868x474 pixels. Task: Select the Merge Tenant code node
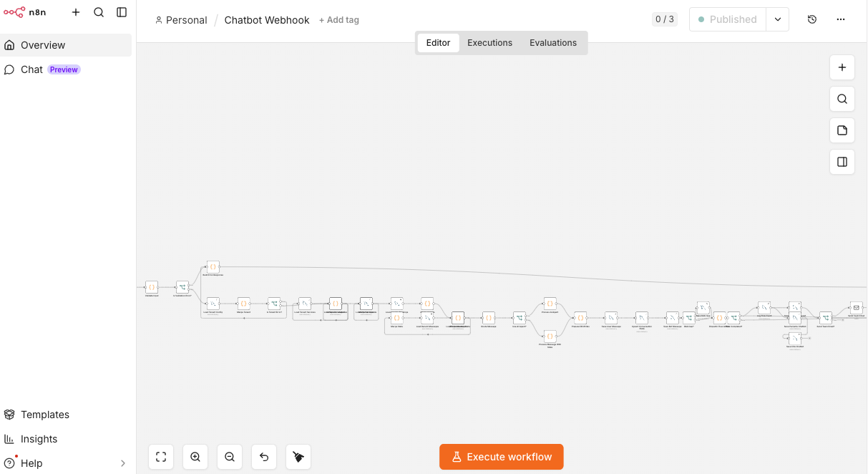pos(243,304)
